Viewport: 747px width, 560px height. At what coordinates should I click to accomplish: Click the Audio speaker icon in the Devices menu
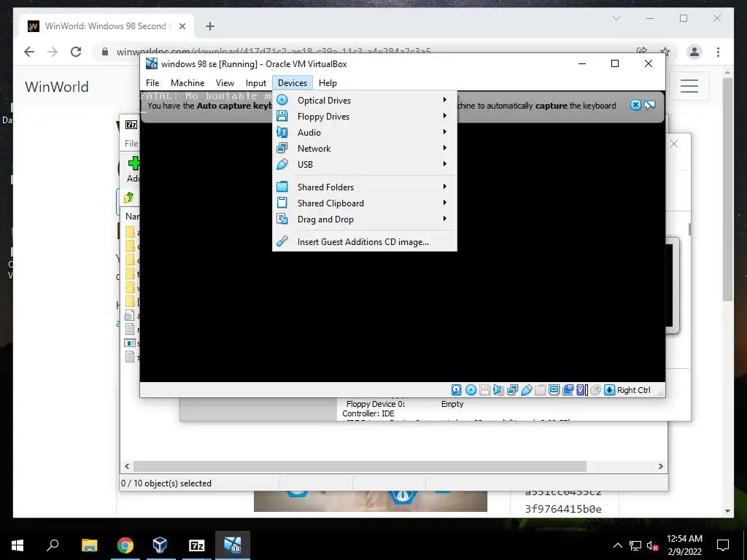(x=282, y=133)
